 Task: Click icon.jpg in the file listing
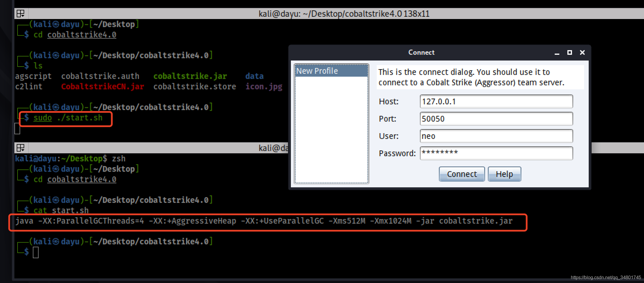coord(264,86)
